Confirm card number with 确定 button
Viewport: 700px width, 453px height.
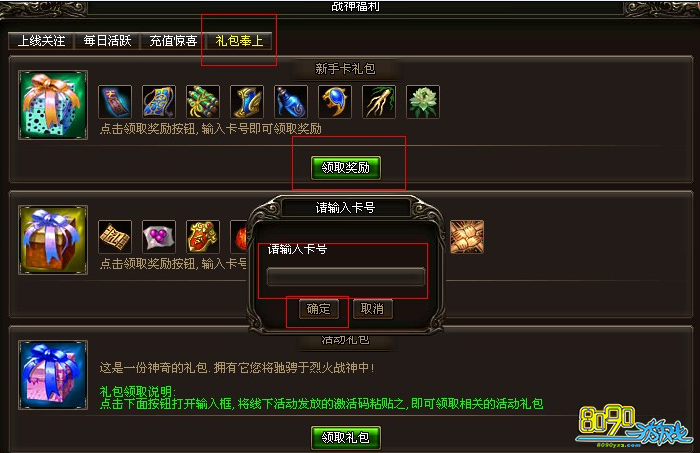(x=318, y=309)
